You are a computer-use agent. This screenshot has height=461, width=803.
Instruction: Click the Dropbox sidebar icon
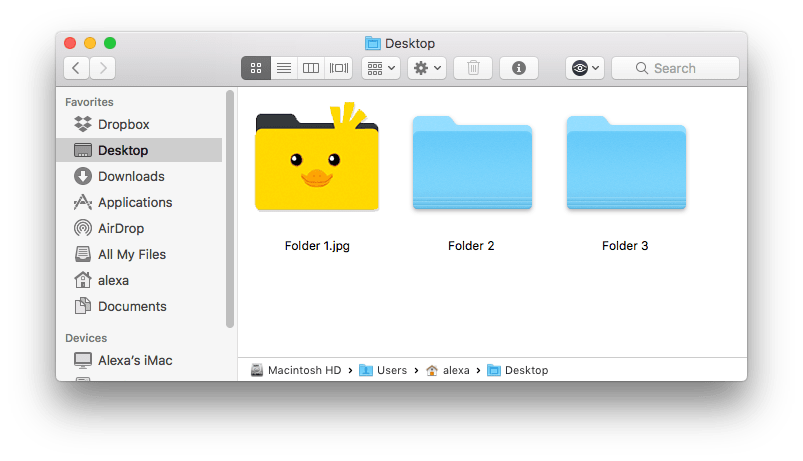click(82, 124)
